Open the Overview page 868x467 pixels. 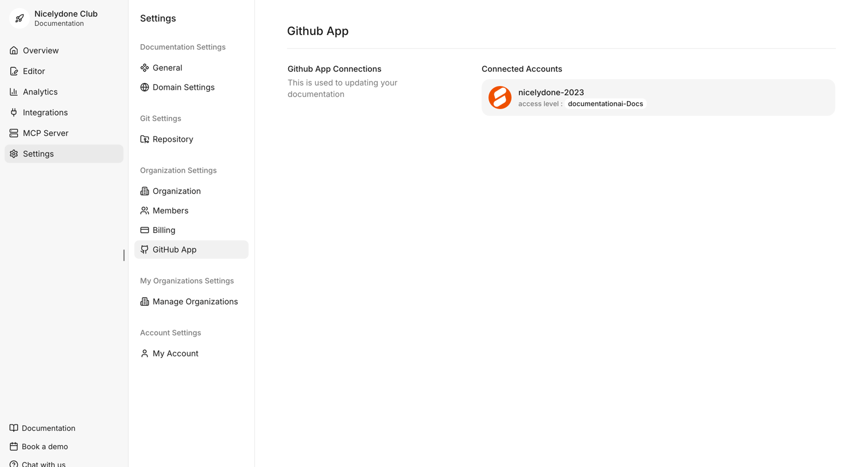tap(64, 50)
